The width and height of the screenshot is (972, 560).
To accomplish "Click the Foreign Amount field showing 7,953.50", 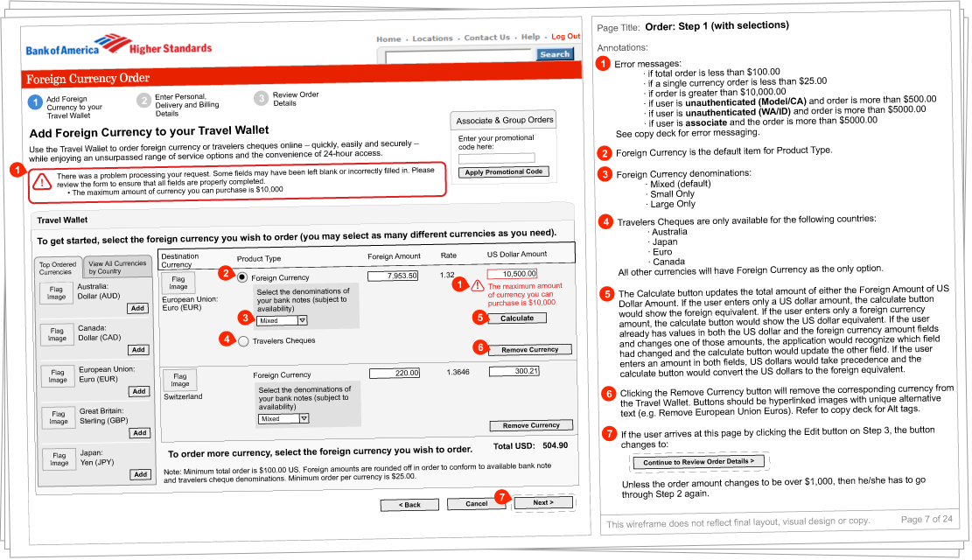I will (x=393, y=276).
